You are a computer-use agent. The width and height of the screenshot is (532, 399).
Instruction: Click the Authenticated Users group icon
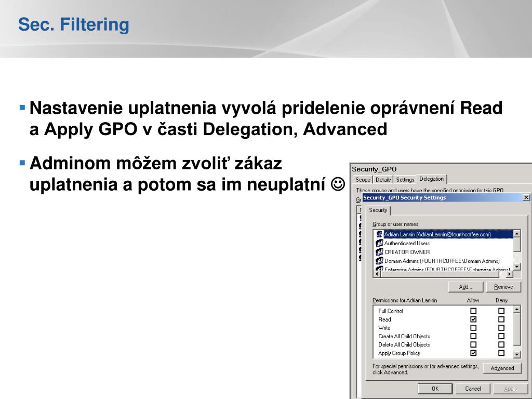(x=379, y=243)
